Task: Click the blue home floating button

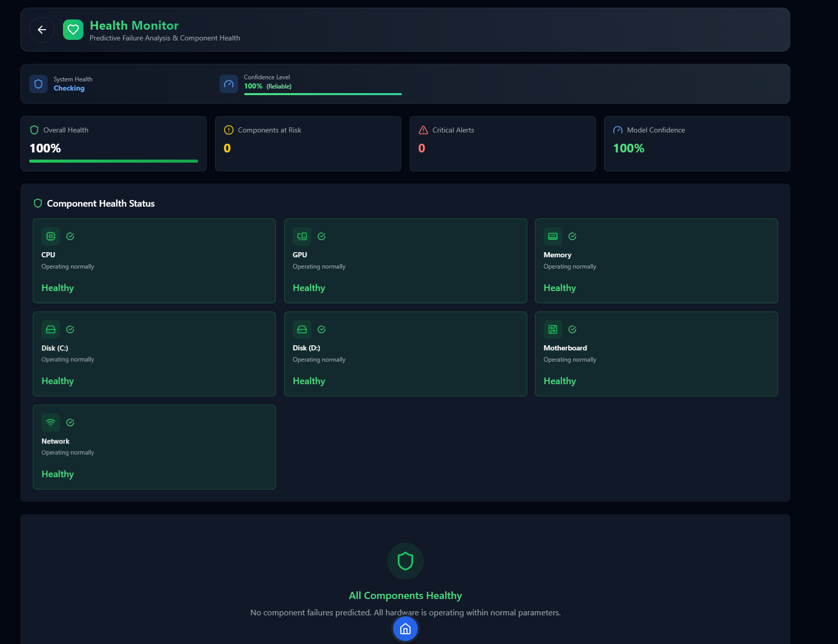Action: (x=405, y=629)
